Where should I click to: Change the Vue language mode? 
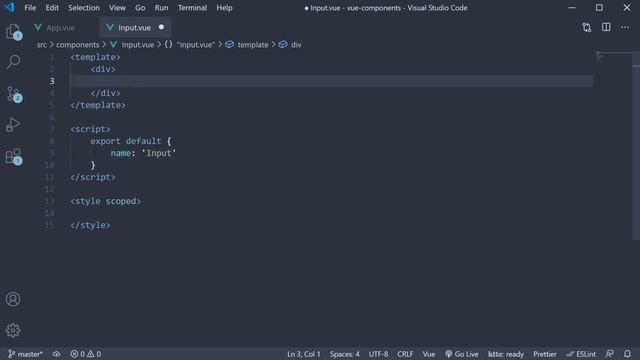click(x=429, y=354)
